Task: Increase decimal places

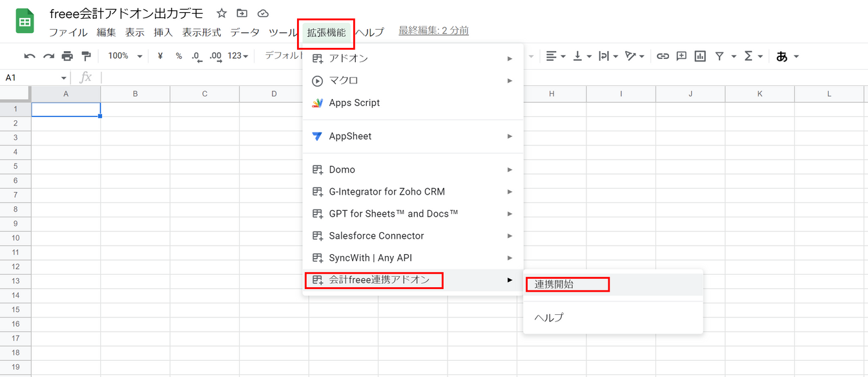Action: tap(216, 57)
